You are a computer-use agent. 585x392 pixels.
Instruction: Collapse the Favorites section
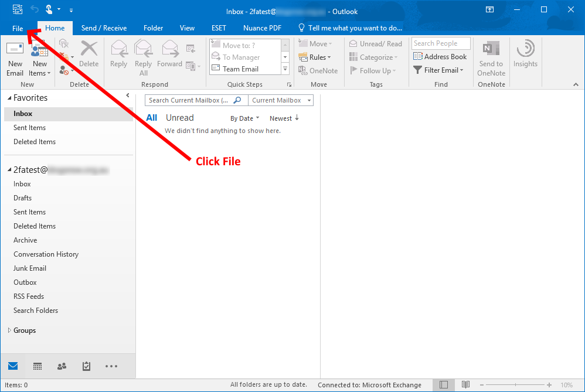tap(9, 98)
